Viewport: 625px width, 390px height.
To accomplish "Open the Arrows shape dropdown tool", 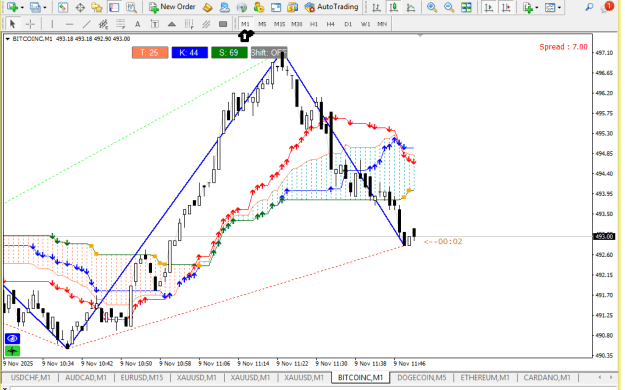I will click(172, 24).
